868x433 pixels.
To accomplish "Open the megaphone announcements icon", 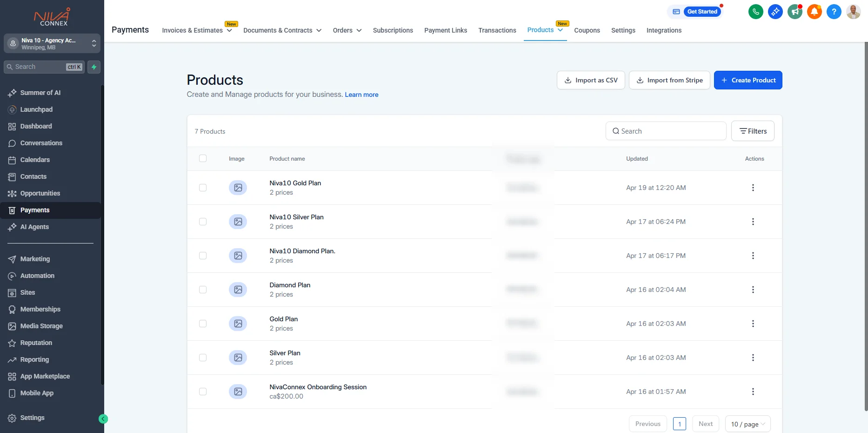I will tap(795, 12).
